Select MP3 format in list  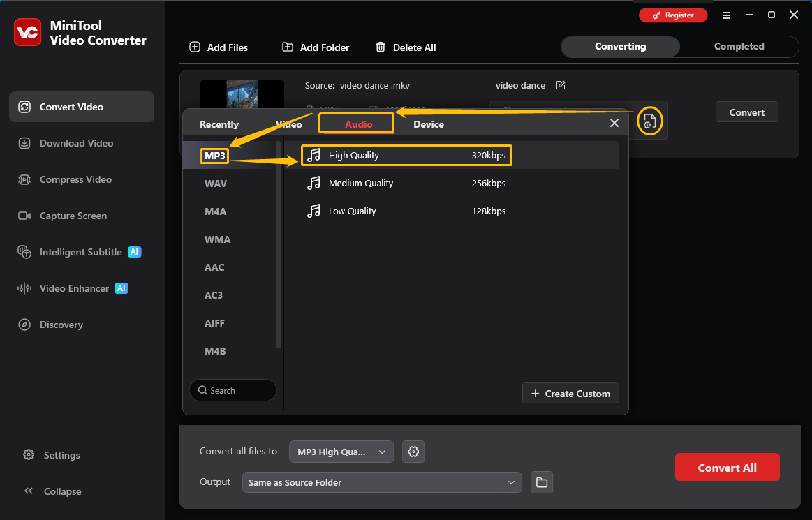pyautogui.click(x=215, y=156)
